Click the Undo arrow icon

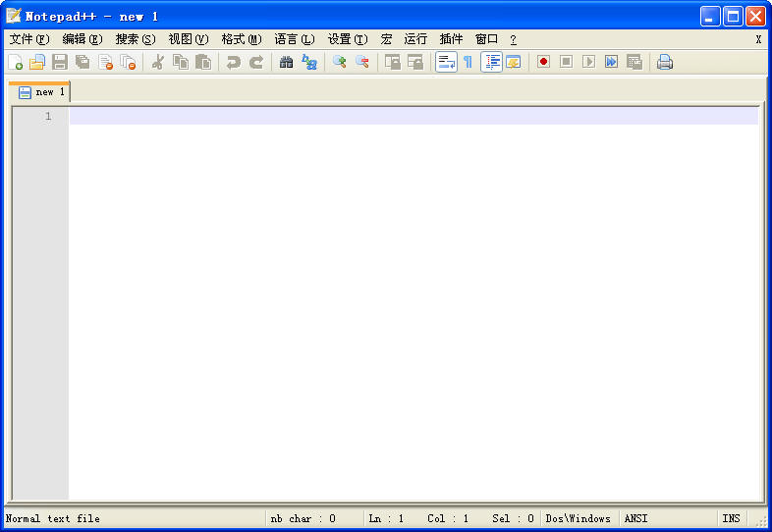coord(233,62)
